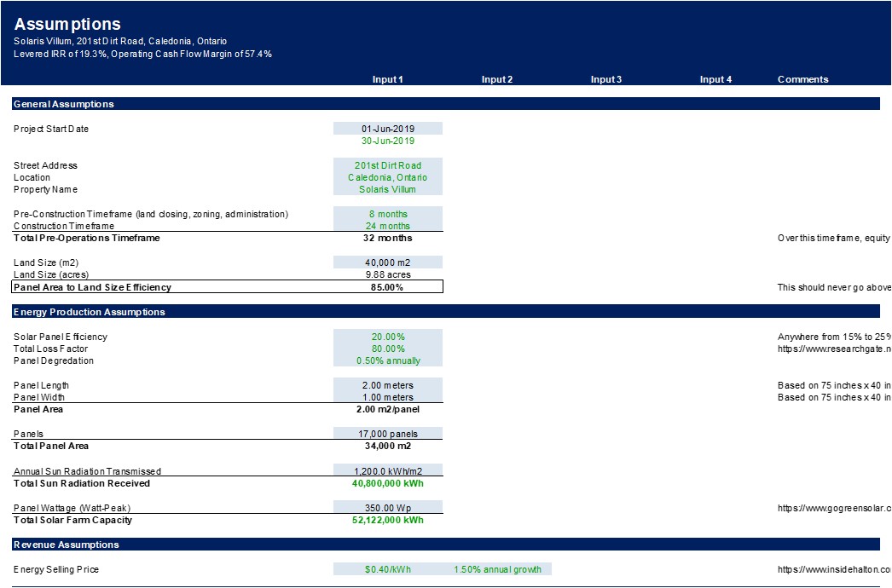Screen dimensions: 892x588
Task: Select the Solaris Villum property name cell
Action: coord(388,189)
